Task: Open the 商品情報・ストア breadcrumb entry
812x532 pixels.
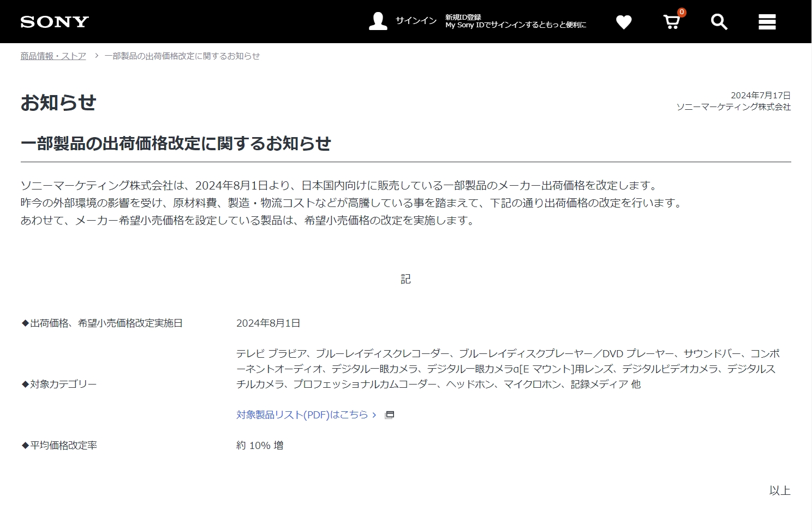Action: [x=52, y=55]
